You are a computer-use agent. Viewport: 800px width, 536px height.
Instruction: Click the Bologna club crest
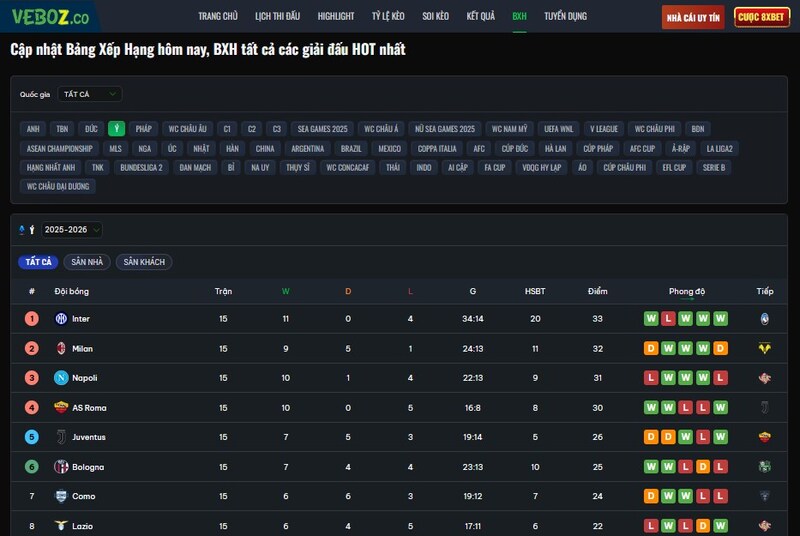coord(60,467)
